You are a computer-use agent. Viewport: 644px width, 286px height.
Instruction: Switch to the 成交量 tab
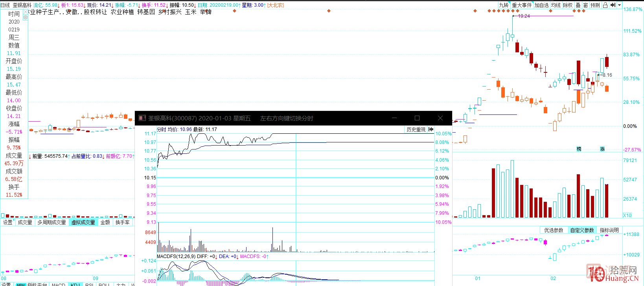25,222
